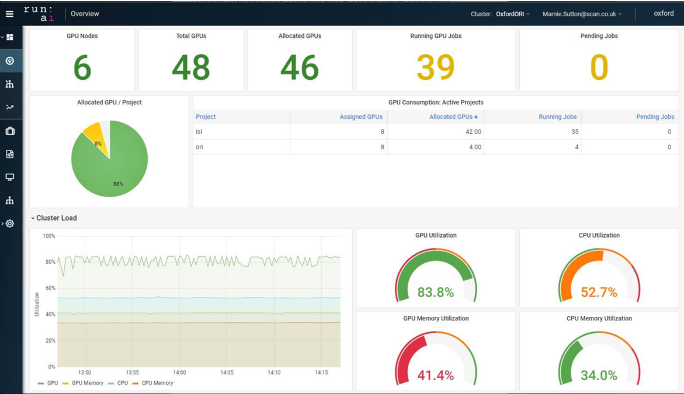Toggle GPU Memory series in legend
Image resolution: width=684 pixels, height=394 pixels.
(83, 383)
